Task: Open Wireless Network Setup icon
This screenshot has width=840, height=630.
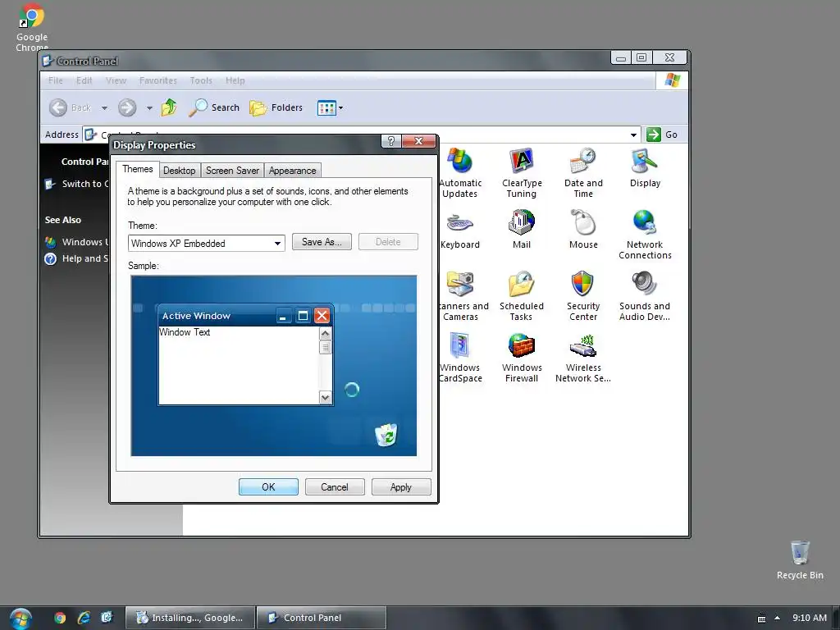Action: [583, 358]
